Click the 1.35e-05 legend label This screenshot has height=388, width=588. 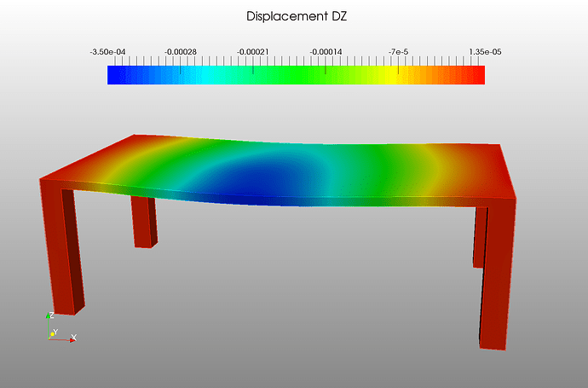pos(485,52)
